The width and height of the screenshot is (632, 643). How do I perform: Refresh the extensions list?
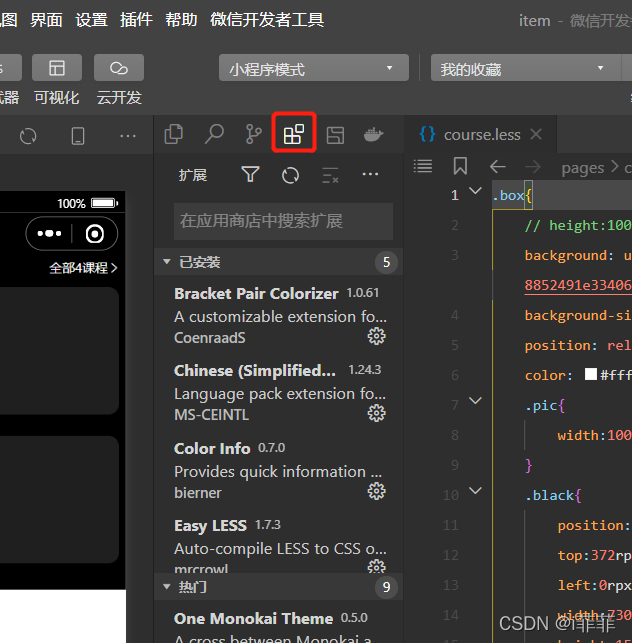[290, 176]
